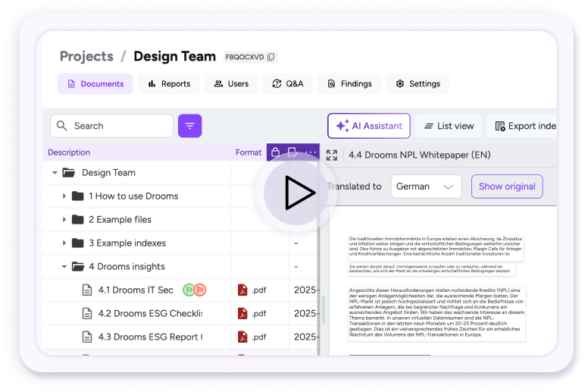This screenshot has height=392, width=588.
Task: Expand the 1 How to use Drooms folder
Action: coord(65,196)
